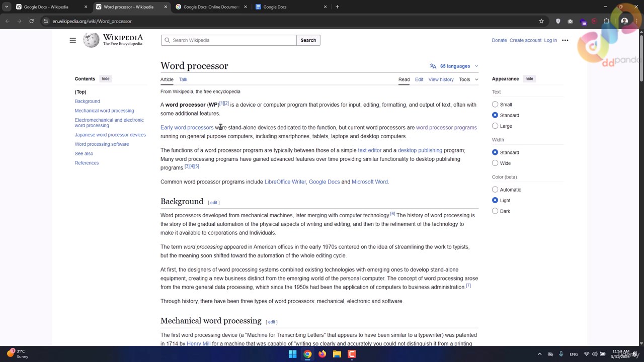Viewport: 644px width, 362px height.
Task: Open the taskbar clock and date
Action: (x=621, y=354)
